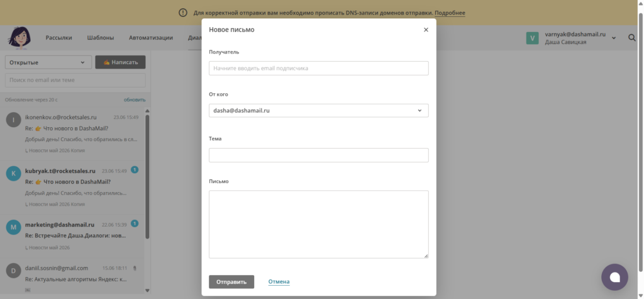The width and height of the screenshot is (644, 299).
Task: Click unread badge on kubryak.t conversation
Action: pyautogui.click(x=135, y=169)
